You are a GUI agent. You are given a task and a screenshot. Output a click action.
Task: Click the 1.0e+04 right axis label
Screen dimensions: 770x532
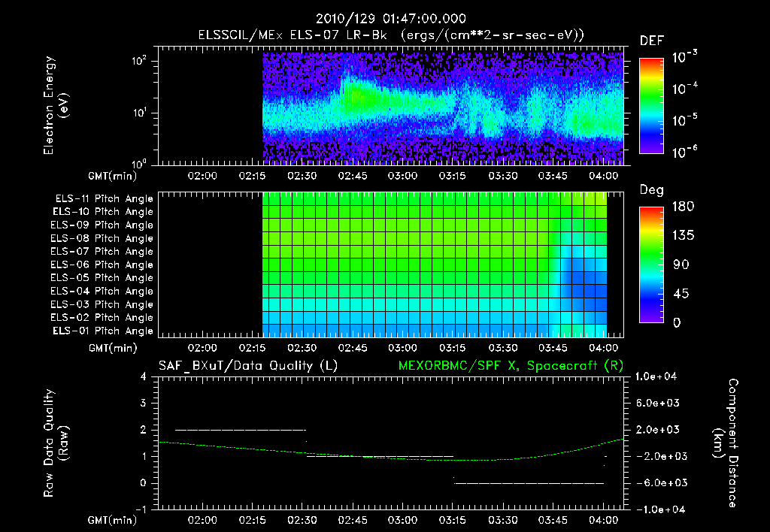click(x=656, y=376)
